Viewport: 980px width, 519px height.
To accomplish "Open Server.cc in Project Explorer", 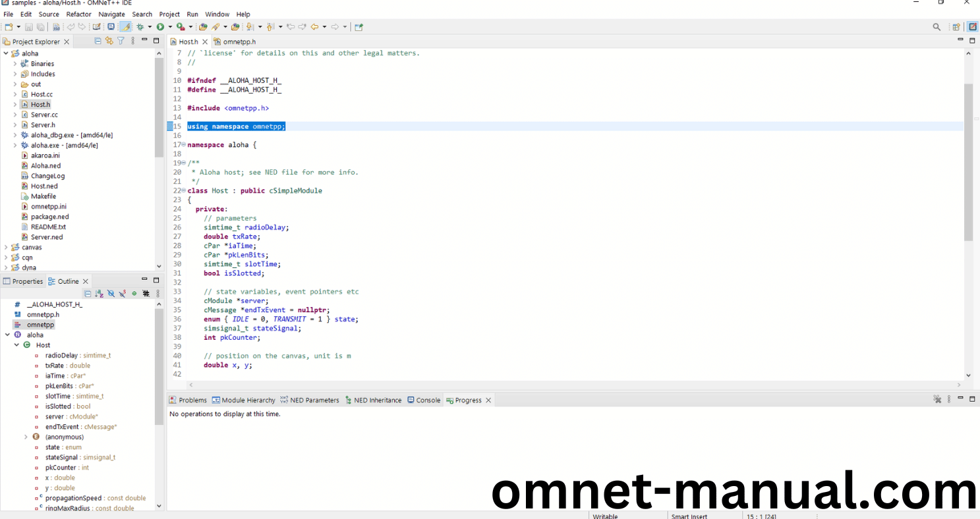I will point(43,115).
